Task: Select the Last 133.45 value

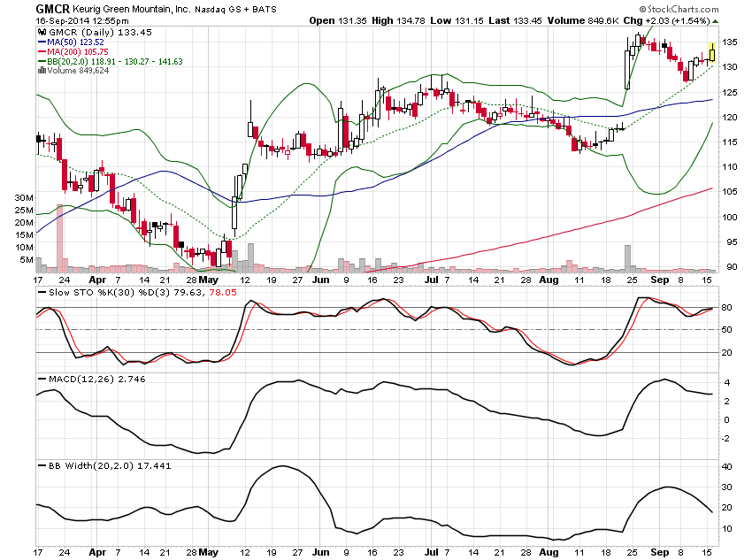Action: (x=515, y=20)
